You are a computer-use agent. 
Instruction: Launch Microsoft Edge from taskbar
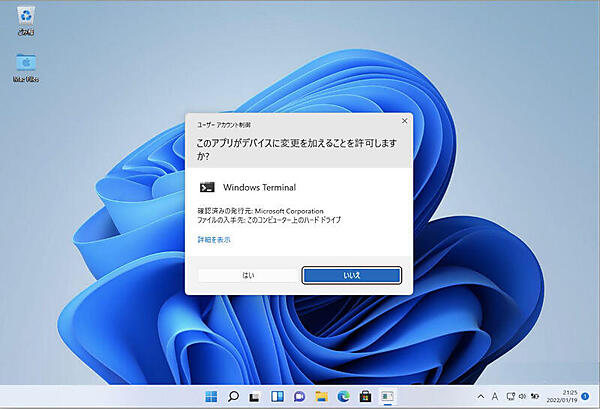pos(344,396)
